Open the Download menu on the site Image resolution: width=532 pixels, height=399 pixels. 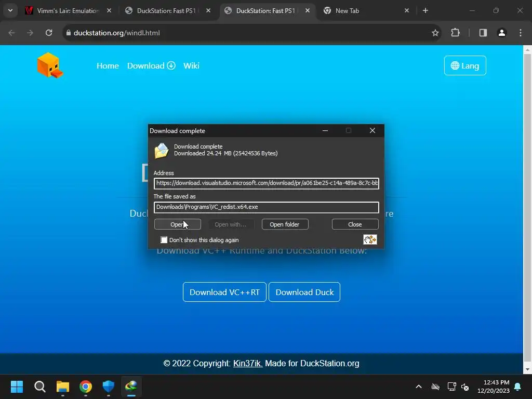pyautogui.click(x=151, y=66)
